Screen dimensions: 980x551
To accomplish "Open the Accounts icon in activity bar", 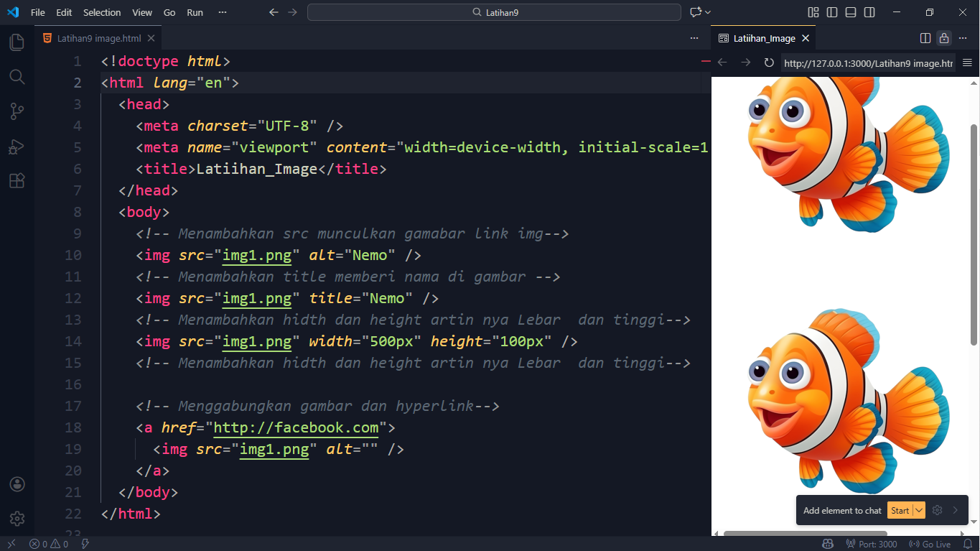I will coord(17,484).
